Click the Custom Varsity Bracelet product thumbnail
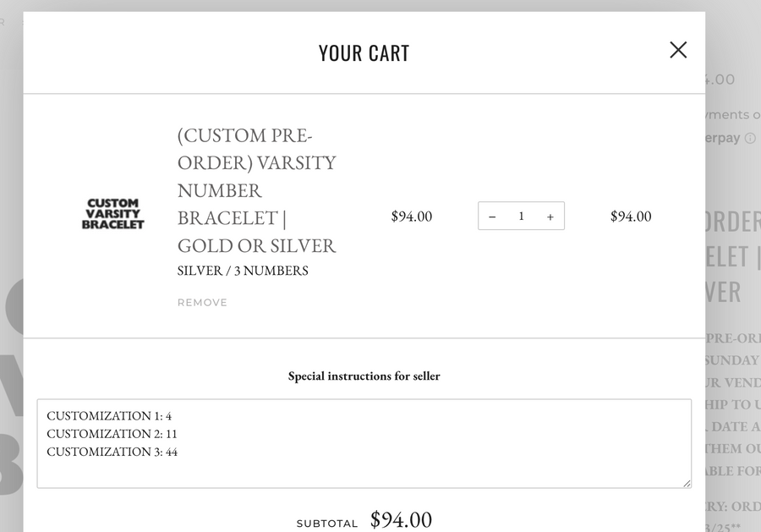Viewport: 761px width, 532px height. pos(112,213)
